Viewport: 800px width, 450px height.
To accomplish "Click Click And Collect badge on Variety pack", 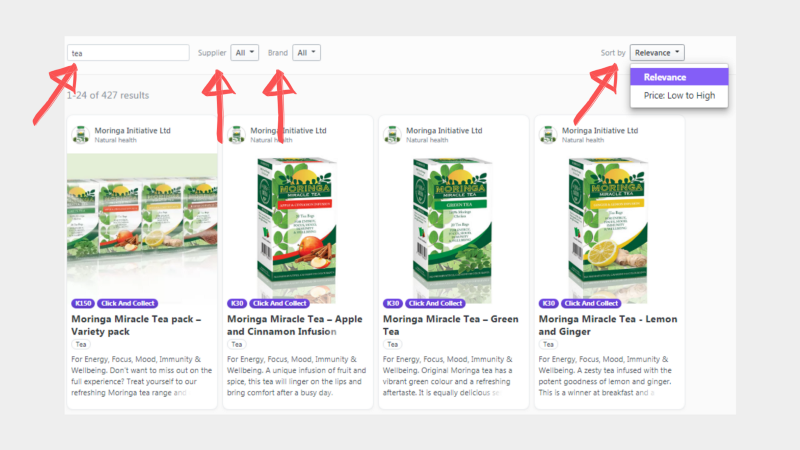I will [x=128, y=303].
